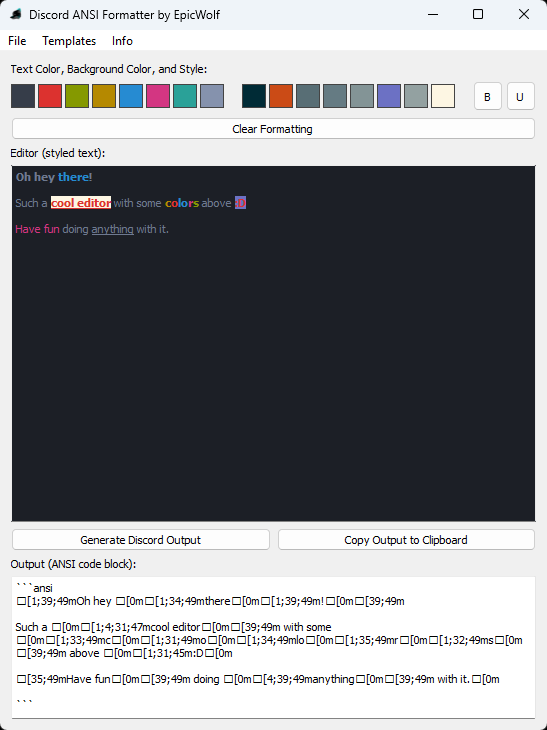Choose the dark navy teal background swatch
Image resolution: width=547 pixels, height=730 pixels.
pyautogui.click(x=254, y=96)
